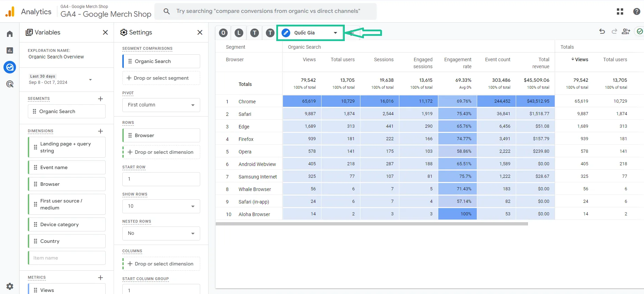This screenshot has width=644, height=294.
Task: Click Drop or select dimension under Rows
Action: pos(162,152)
